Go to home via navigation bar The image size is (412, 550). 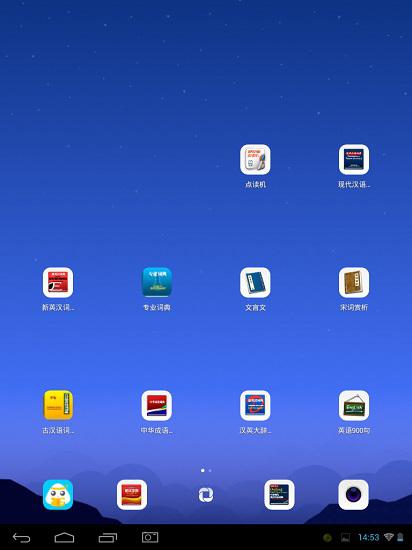click(x=64, y=538)
